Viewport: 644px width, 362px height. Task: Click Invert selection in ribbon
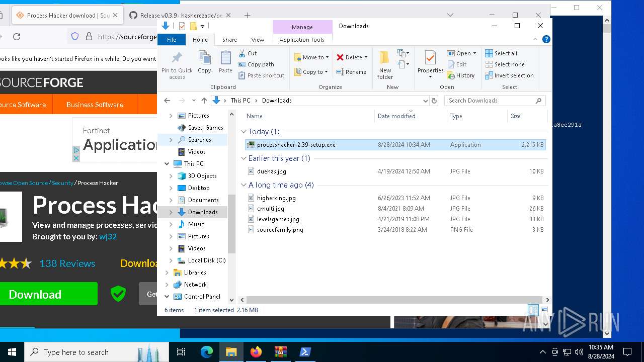coord(509,75)
